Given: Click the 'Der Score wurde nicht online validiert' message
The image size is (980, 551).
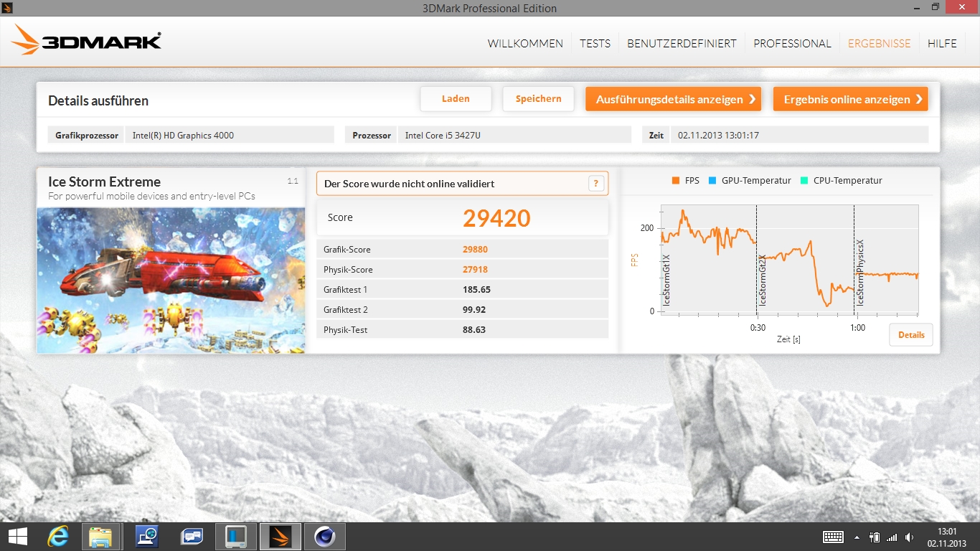Looking at the screenshot, I should [x=409, y=184].
